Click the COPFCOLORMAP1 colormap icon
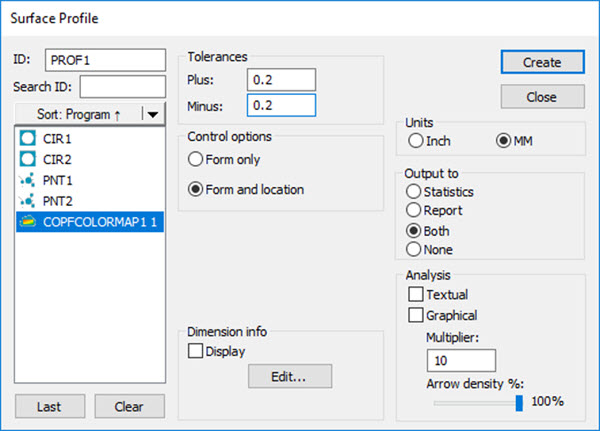Viewport: 600px width, 431px height. [27, 221]
